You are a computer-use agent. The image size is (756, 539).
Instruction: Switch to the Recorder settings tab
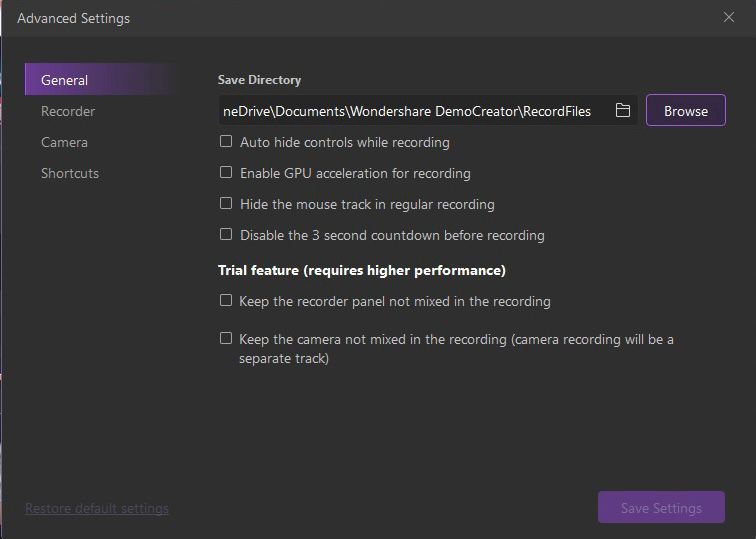tap(68, 111)
